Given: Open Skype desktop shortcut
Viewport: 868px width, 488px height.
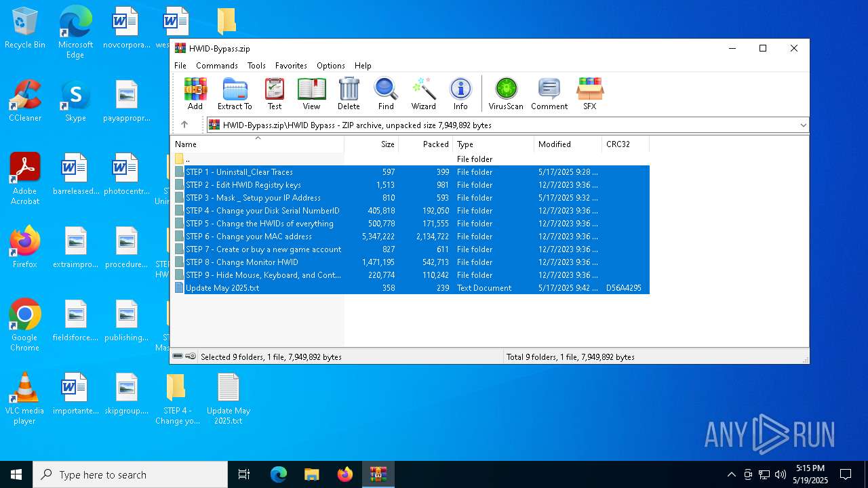Looking at the screenshot, I should click(75, 101).
